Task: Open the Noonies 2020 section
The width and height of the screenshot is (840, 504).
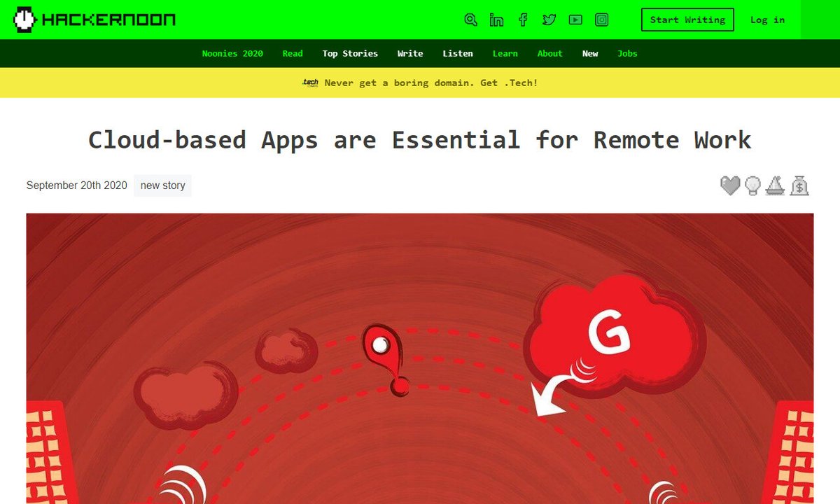Action: pos(232,53)
